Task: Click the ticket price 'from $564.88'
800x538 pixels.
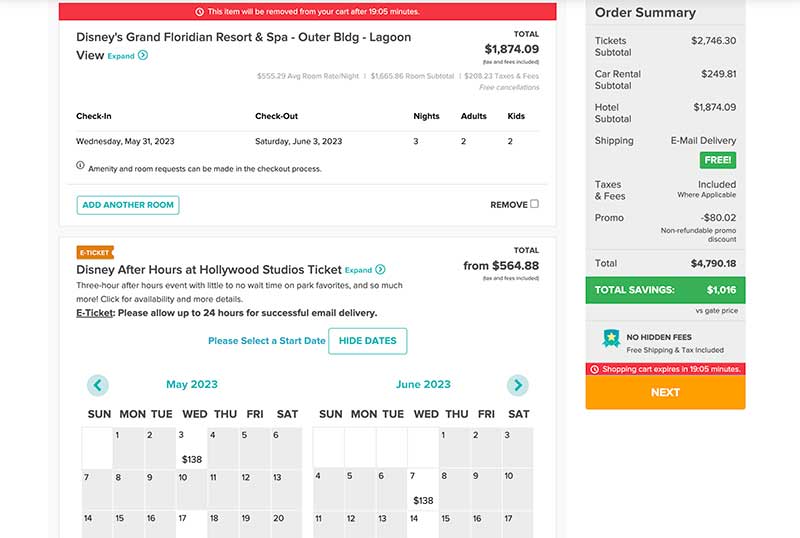Action: click(501, 265)
